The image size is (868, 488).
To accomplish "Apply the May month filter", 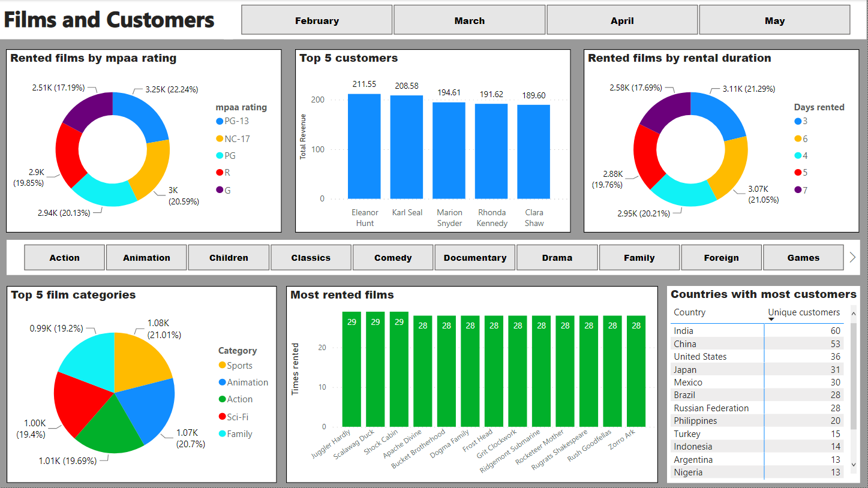I will [x=774, y=20].
